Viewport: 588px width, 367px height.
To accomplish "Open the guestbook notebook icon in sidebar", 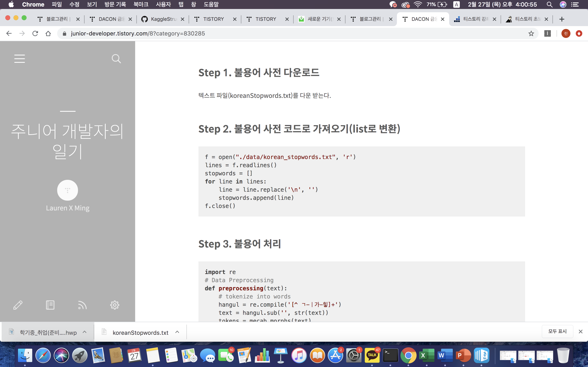I will (x=50, y=305).
